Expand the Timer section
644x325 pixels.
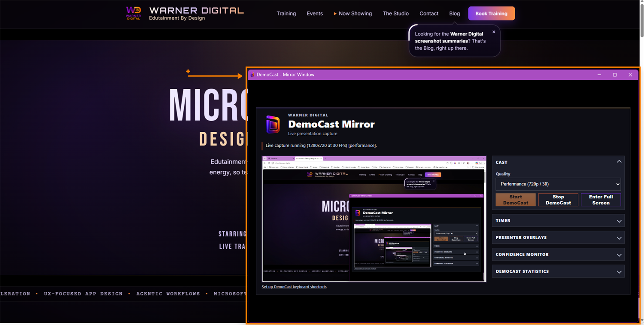[558, 221]
